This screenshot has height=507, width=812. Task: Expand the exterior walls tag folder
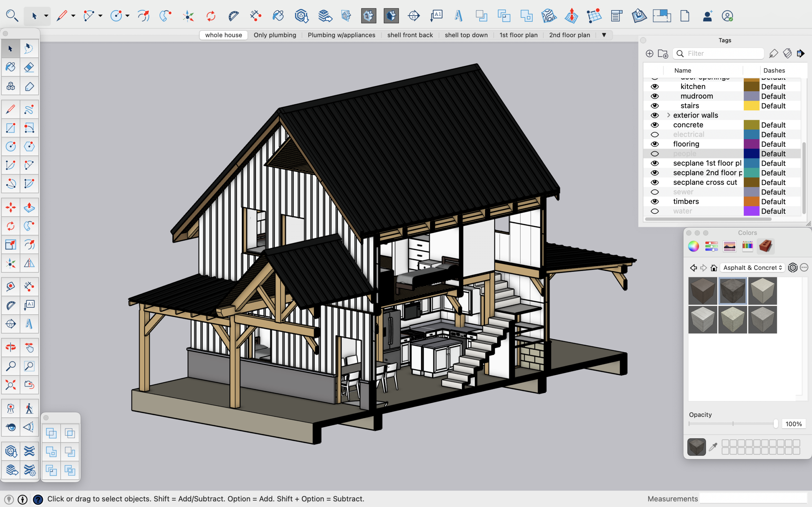click(668, 115)
